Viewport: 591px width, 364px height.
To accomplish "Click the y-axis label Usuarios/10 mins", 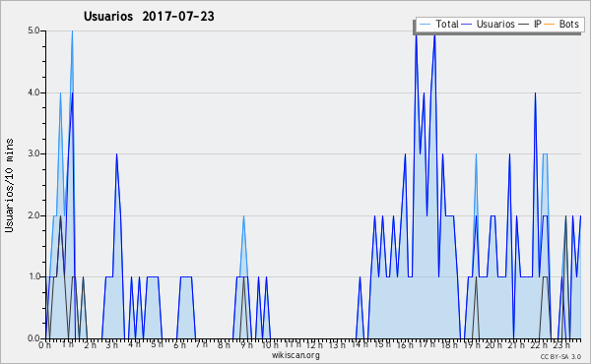I will [9, 186].
